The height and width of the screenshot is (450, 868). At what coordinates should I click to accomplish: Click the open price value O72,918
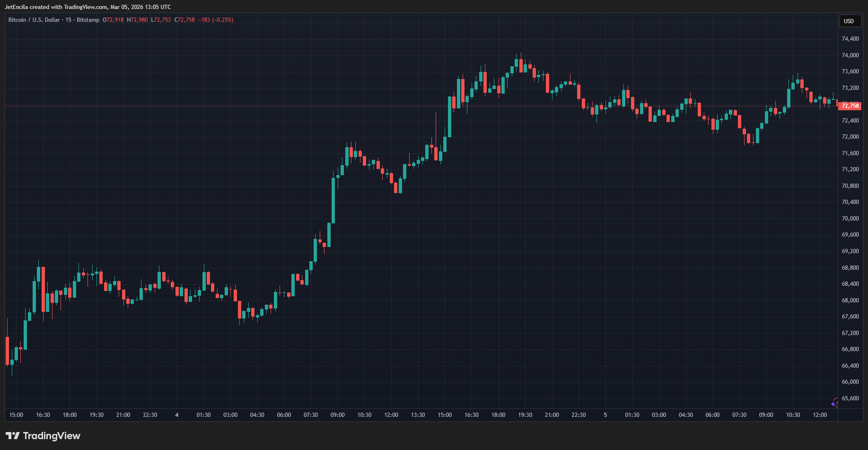tap(113, 20)
